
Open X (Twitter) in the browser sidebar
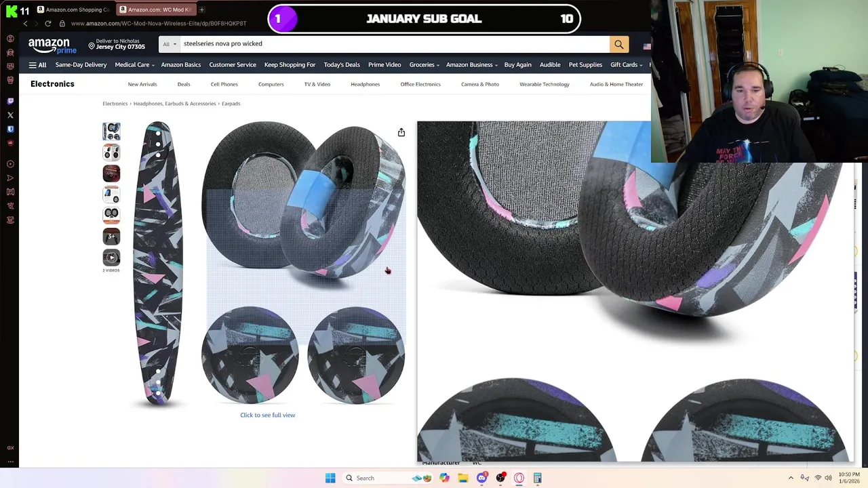(x=10, y=115)
